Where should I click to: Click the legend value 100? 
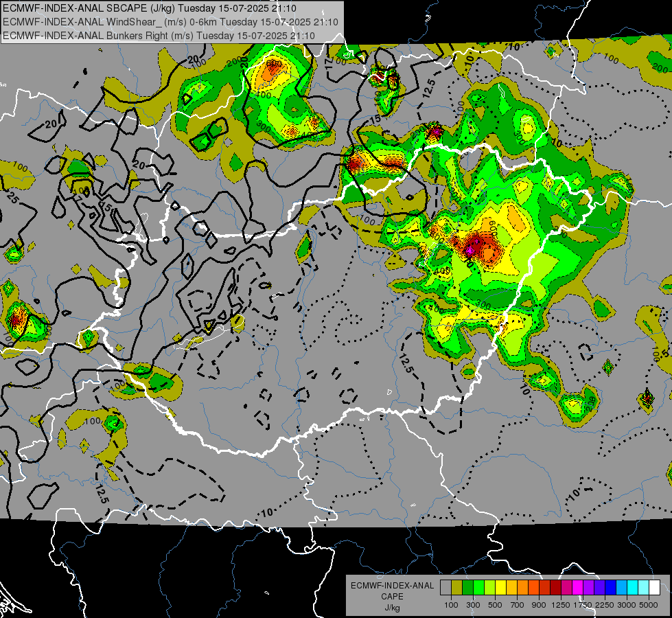click(x=451, y=605)
